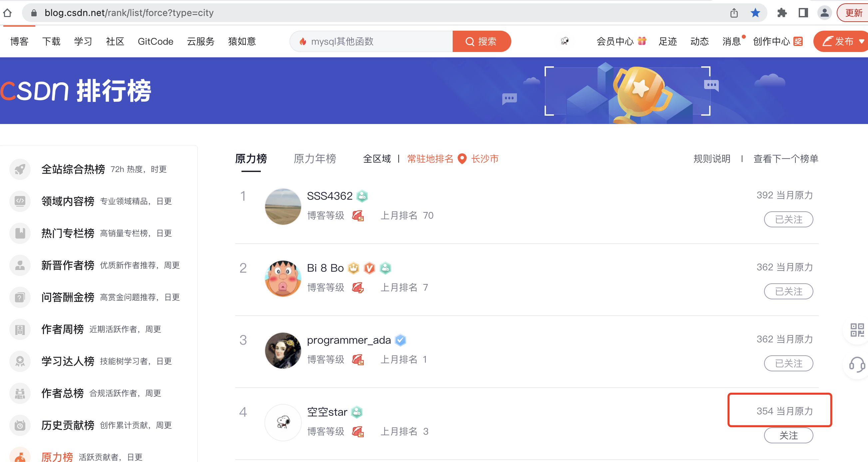Unfollow programmer_ada via 已关注 button
This screenshot has width=868, height=462.
(x=788, y=363)
